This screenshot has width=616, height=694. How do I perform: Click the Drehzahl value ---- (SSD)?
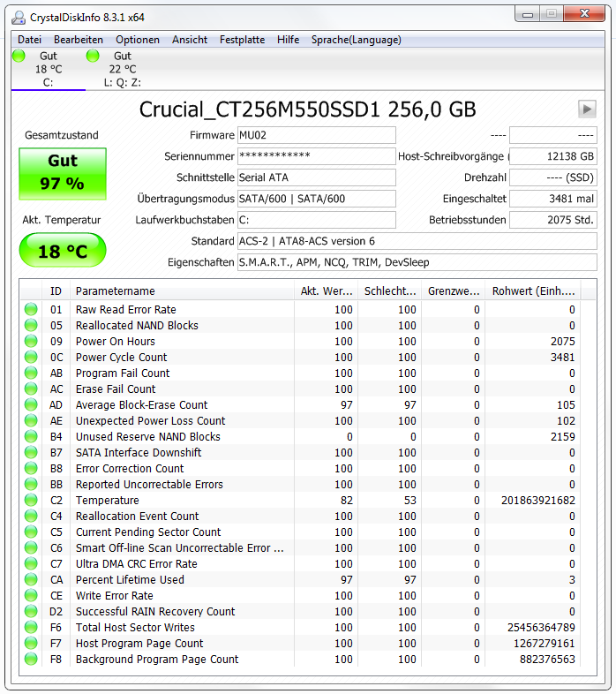(552, 177)
